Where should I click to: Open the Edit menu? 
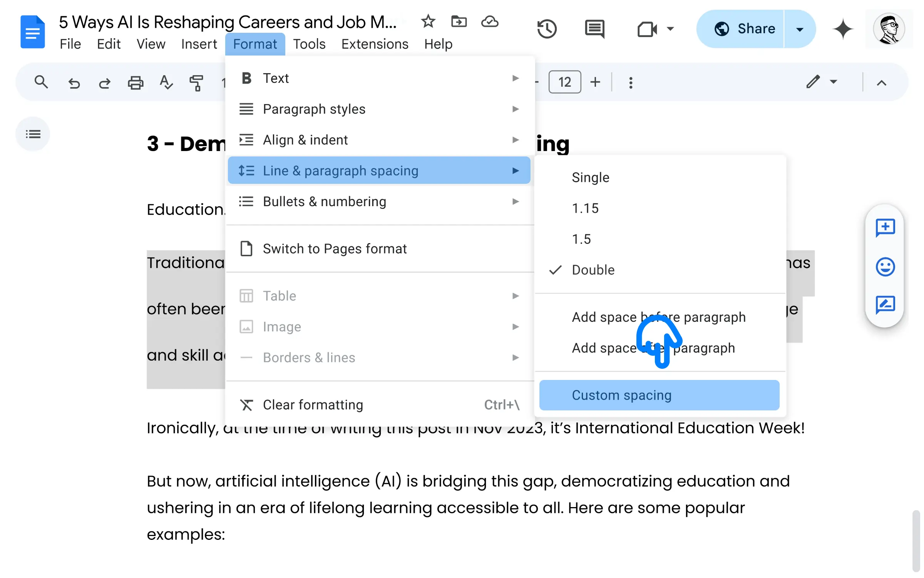point(109,44)
